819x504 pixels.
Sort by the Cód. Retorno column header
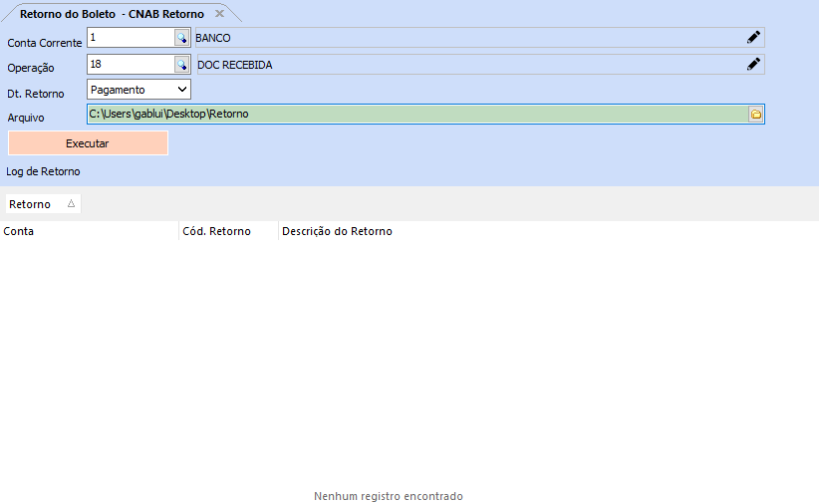pyautogui.click(x=228, y=231)
